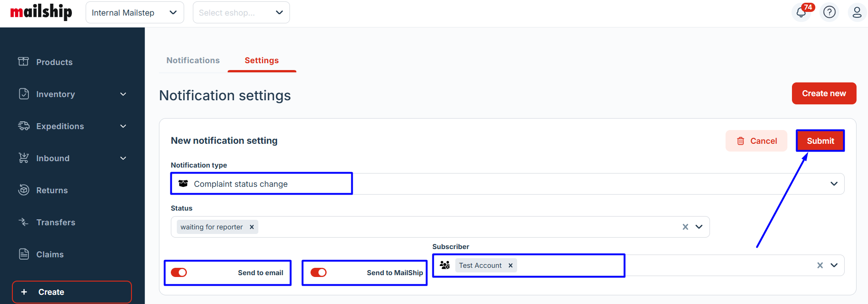Open the user profile icon
868x304 pixels.
coord(857,12)
